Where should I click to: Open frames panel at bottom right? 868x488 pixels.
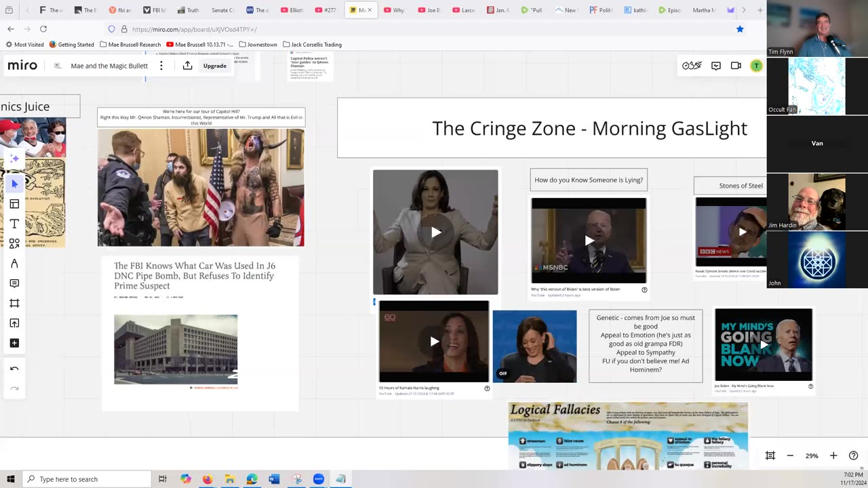coord(770,455)
